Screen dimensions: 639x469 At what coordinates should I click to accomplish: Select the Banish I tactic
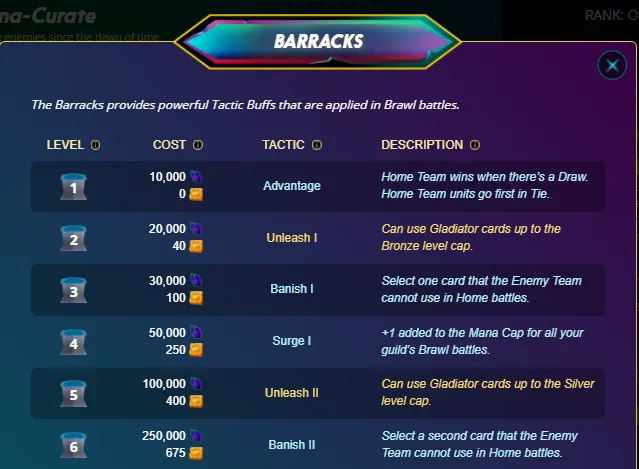291,290
